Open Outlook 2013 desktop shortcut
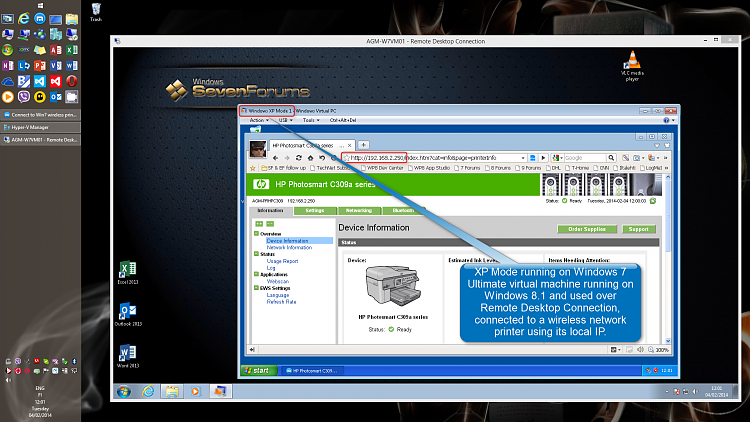 (x=128, y=314)
